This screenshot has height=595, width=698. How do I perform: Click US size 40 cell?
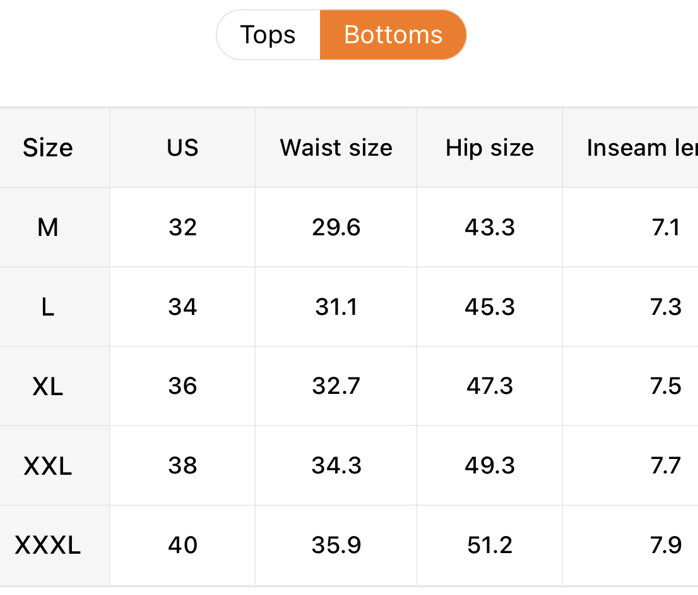point(182,545)
